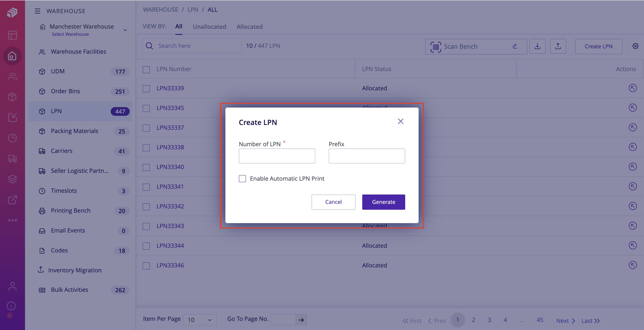Open the dashboard layout icon in left rail
This screenshot has width=644, height=330.
point(12,35)
